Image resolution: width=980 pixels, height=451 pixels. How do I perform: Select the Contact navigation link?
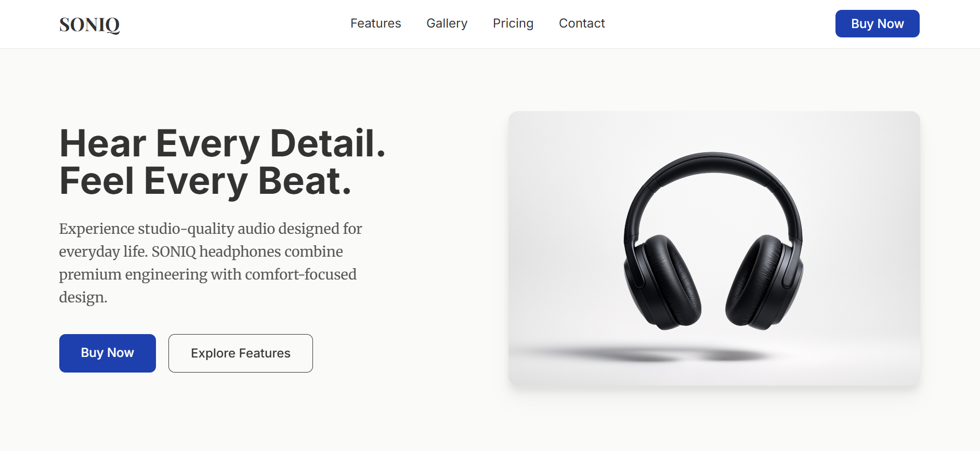582,23
